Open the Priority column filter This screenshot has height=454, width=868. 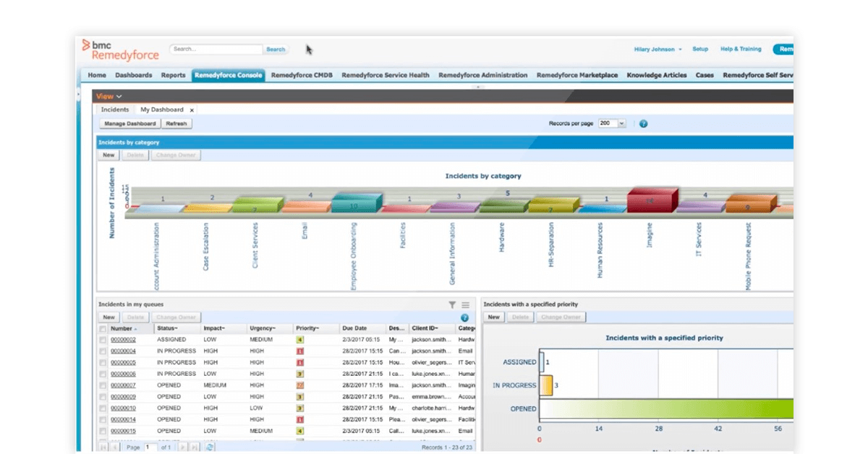point(308,328)
